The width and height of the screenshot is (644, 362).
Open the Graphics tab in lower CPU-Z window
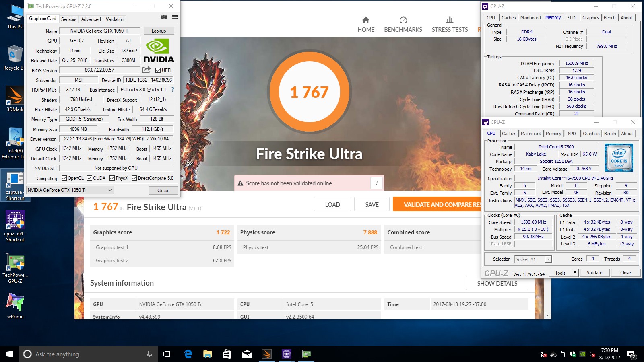pyautogui.click(x=591, y=134)
